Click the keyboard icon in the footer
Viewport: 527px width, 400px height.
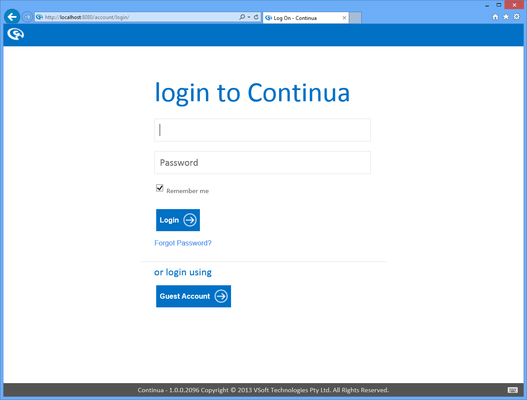[513, 390]
